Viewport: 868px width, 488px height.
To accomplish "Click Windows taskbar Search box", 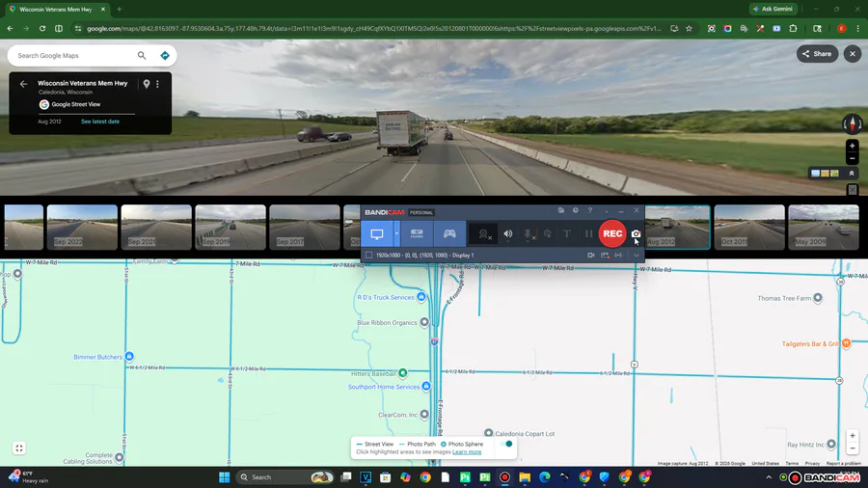I will pyautogui.click(x=285, y=477).
